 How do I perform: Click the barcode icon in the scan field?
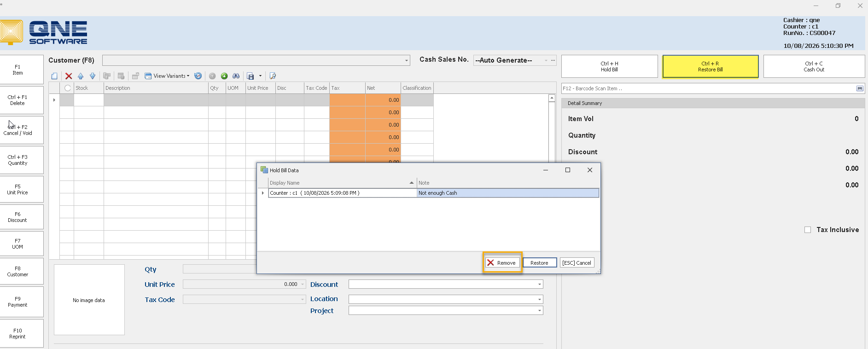(860, 88)
